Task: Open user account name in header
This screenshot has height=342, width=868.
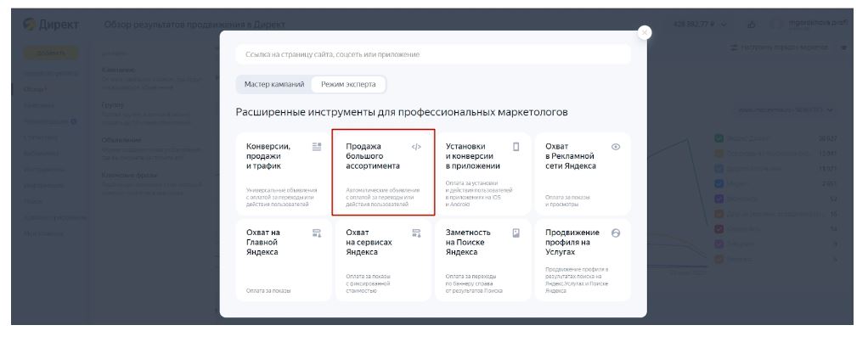Action: coord(818,23)
